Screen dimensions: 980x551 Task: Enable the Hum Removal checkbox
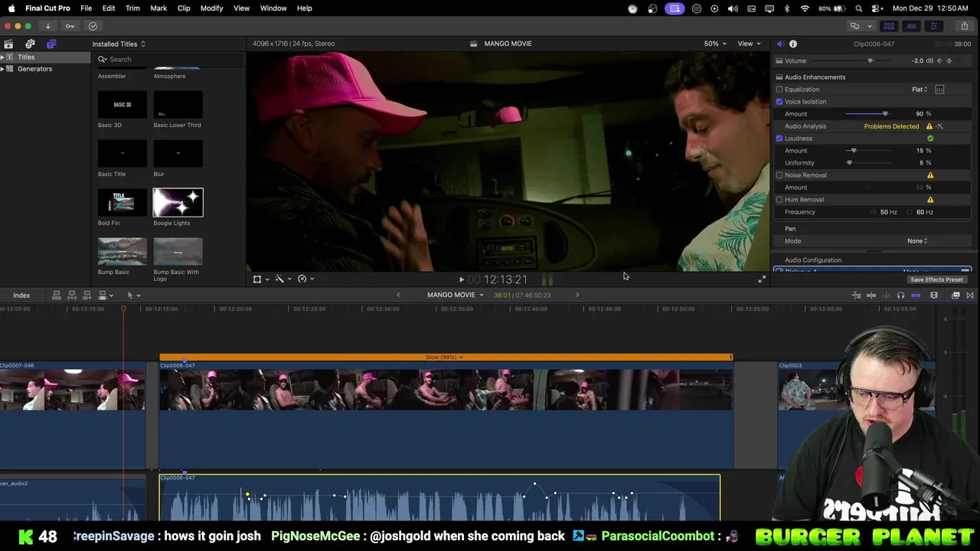[x=779, y=200]
